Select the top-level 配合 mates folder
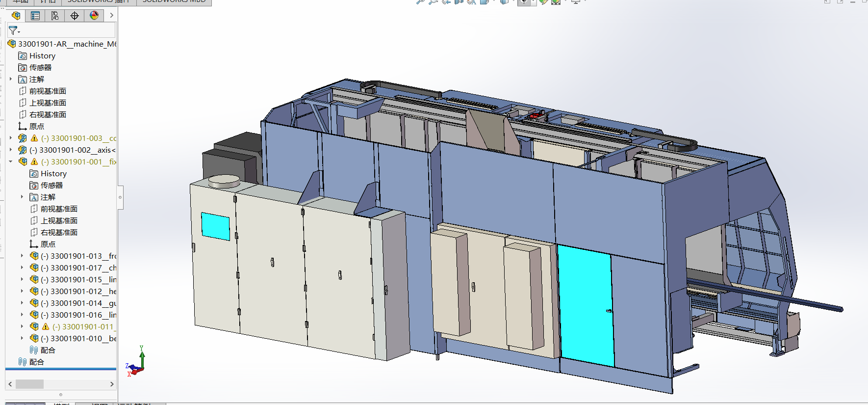Viewport: 868px width, 405px height. (37, 362)
